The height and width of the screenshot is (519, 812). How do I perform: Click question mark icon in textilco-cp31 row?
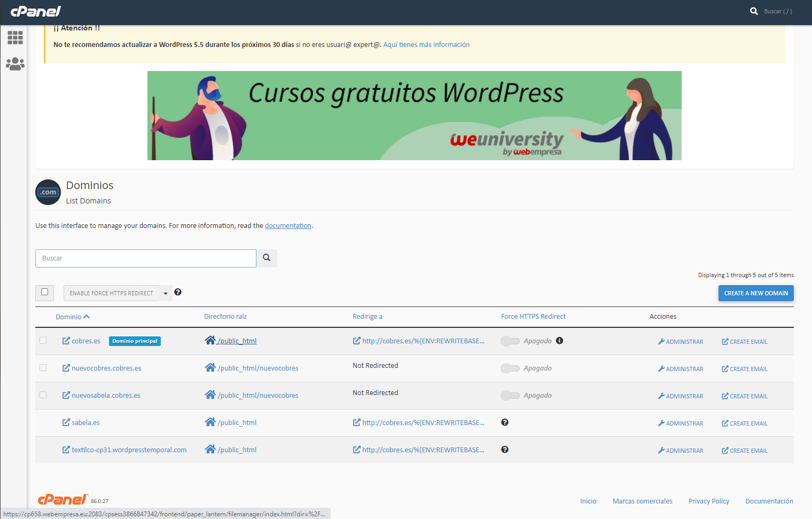coord(504,450)
